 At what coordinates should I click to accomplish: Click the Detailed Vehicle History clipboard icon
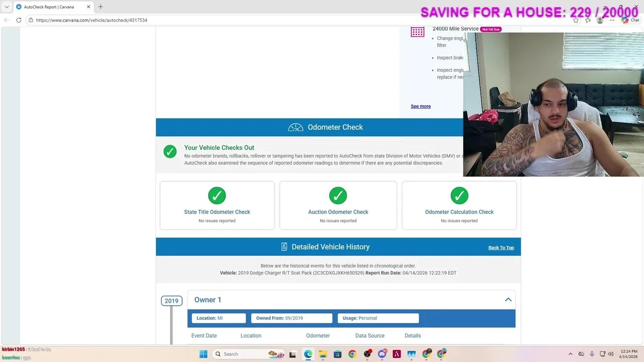[x=284, y=247]
